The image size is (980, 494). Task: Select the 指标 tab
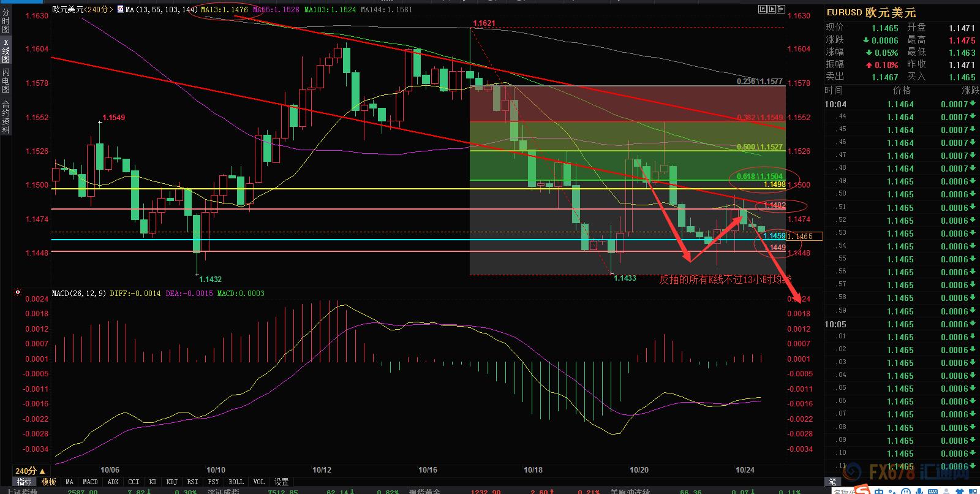click(24, 482)
